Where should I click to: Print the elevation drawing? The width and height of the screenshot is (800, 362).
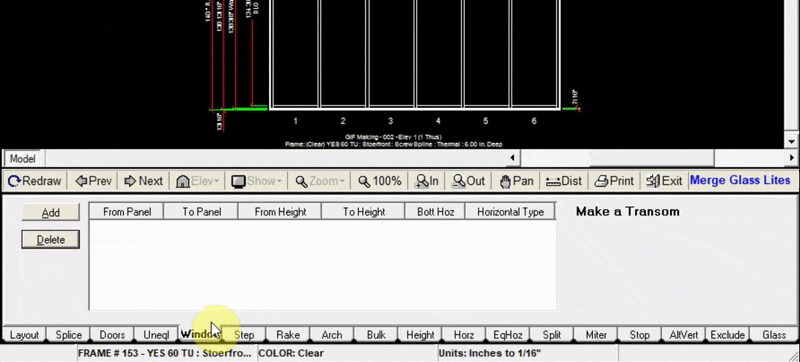point(614,181)
